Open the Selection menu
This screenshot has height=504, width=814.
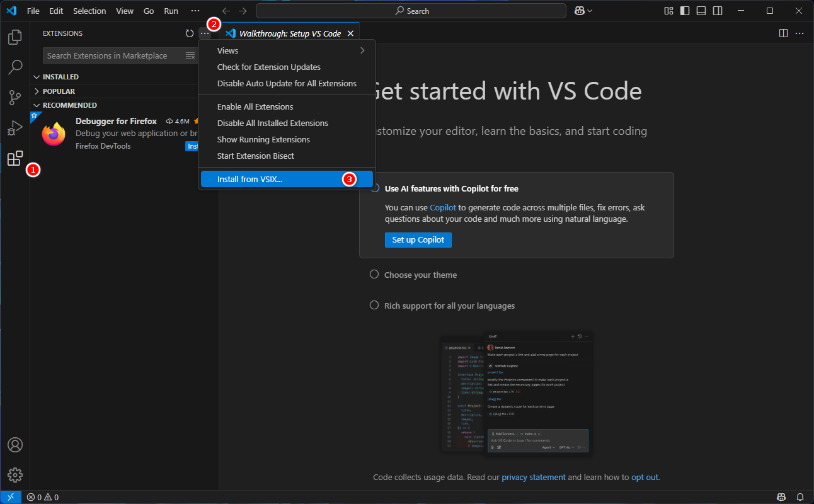coord(89,11)
